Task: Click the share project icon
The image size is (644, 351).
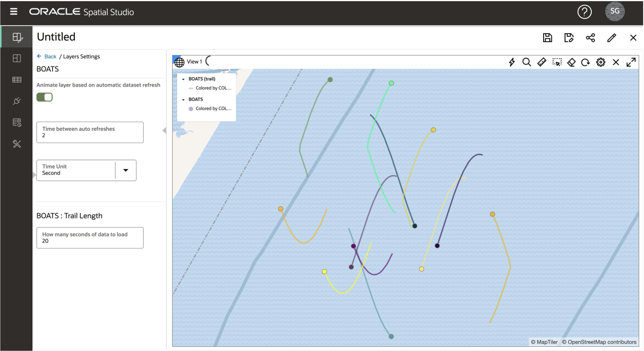Action: 590,38
